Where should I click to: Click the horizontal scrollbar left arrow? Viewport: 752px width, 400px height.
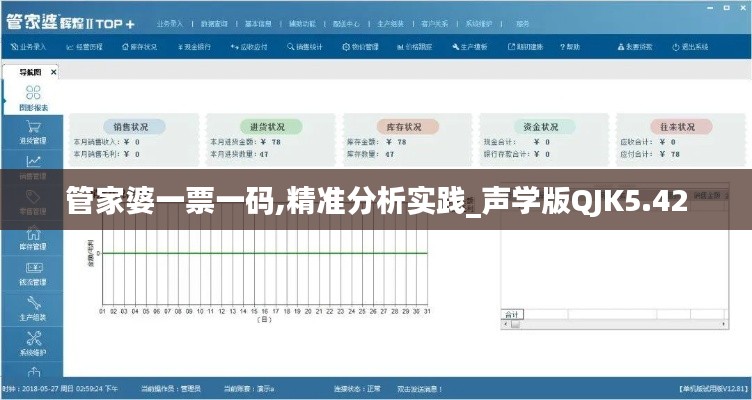pos(505,325)
